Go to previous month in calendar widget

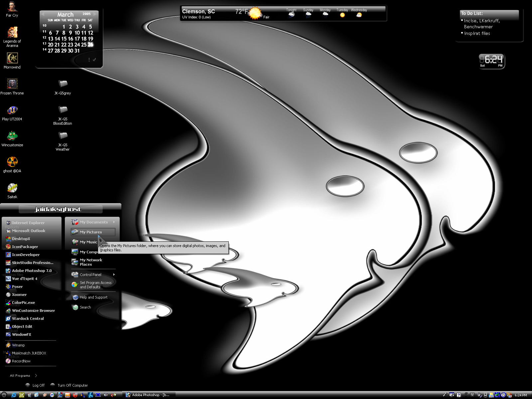(43, 14)
